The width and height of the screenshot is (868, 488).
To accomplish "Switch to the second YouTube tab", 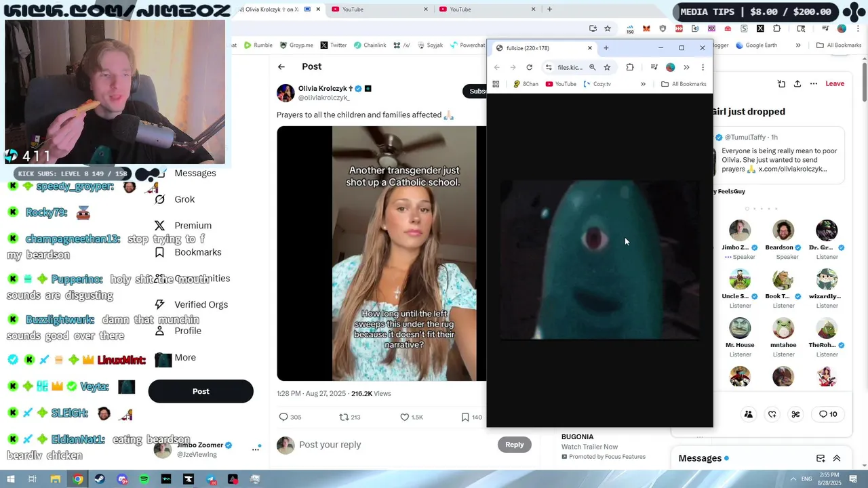I will pos(488,9).
